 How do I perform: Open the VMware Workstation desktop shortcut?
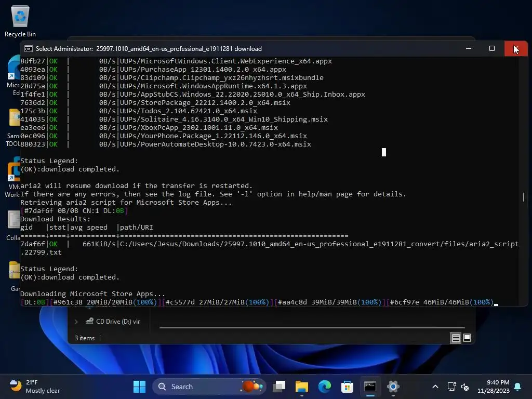pos(13,177)
